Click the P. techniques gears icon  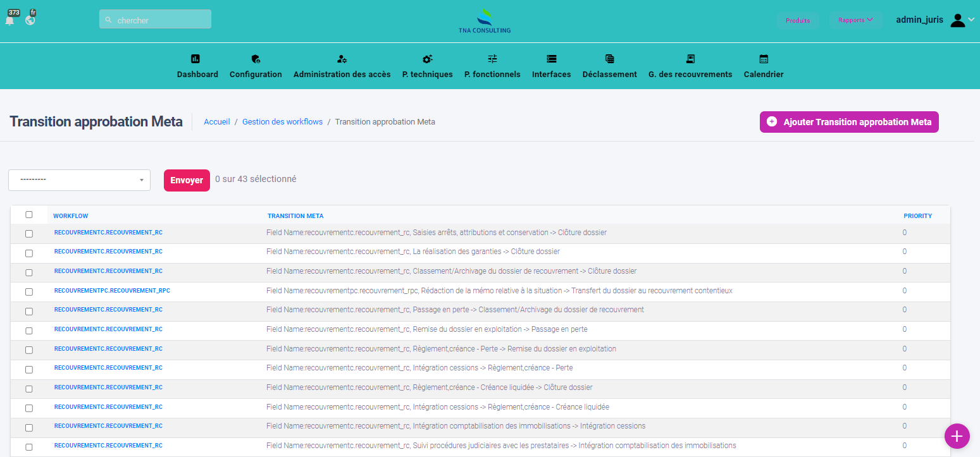coord(428,59)
